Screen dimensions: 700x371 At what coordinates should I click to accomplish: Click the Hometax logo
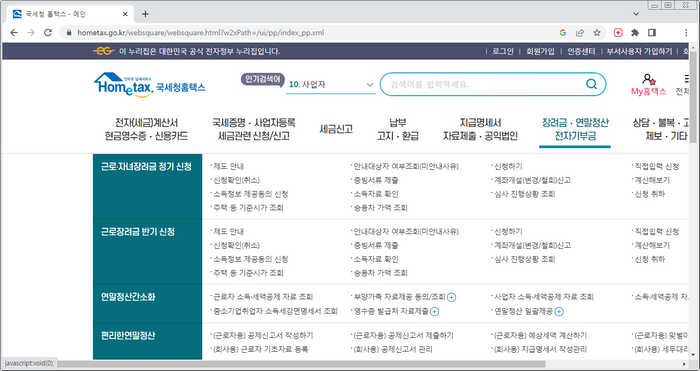coord(150,85)
